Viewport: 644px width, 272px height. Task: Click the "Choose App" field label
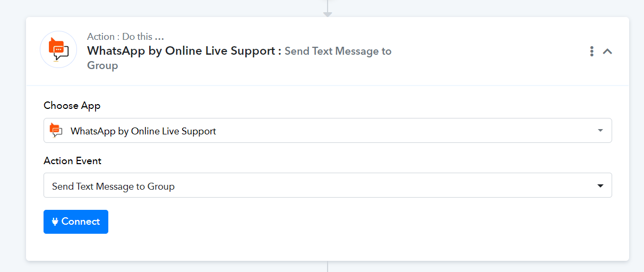coord(72,105)
